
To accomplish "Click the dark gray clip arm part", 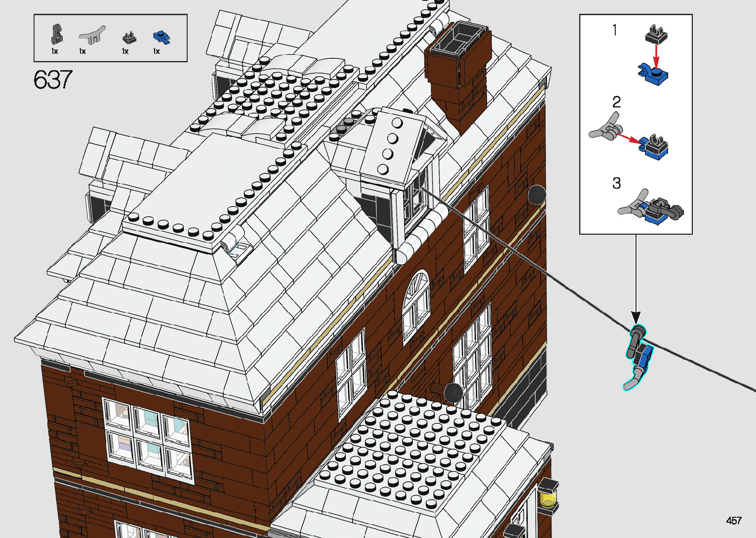I will [x=56, y=35].
